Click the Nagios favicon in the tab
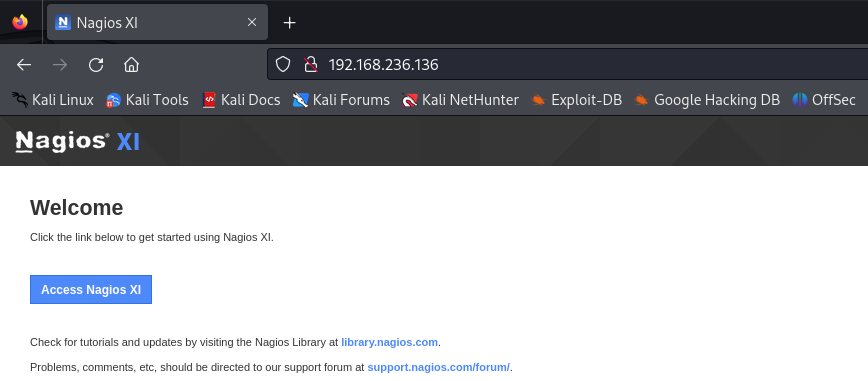This screenshot has height=381, width=868. pos(63,22)
